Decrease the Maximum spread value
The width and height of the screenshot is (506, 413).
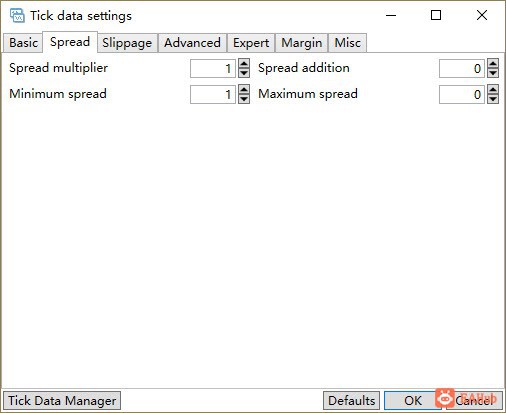coord(493,99)
